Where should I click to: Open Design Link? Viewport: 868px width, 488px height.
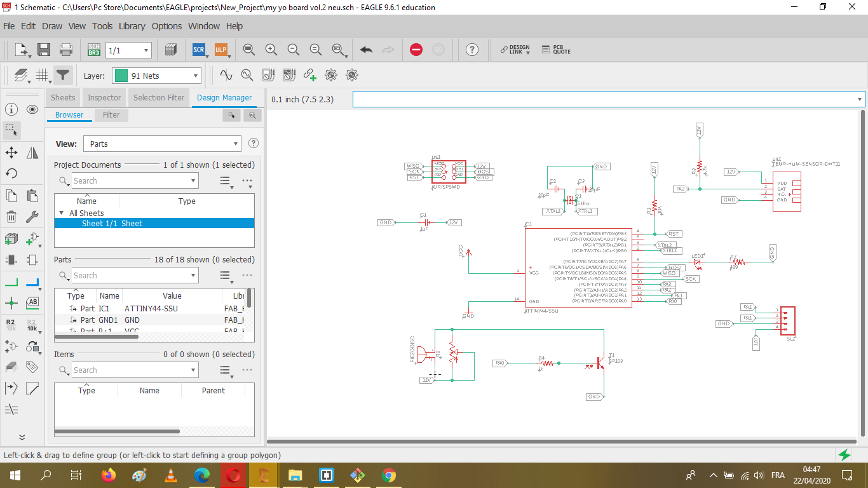(x=515, y=50)
